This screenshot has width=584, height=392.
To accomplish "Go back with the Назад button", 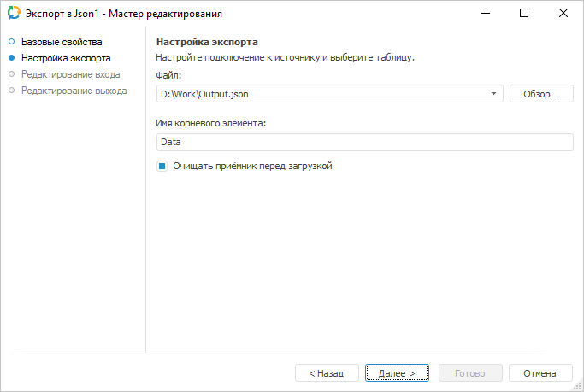I will (x=327, y=373).
